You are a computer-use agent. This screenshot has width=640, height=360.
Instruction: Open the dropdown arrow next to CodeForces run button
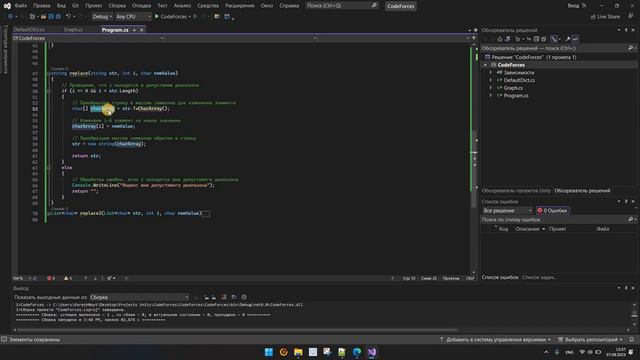pyautogui.click(x=190, y=17)
